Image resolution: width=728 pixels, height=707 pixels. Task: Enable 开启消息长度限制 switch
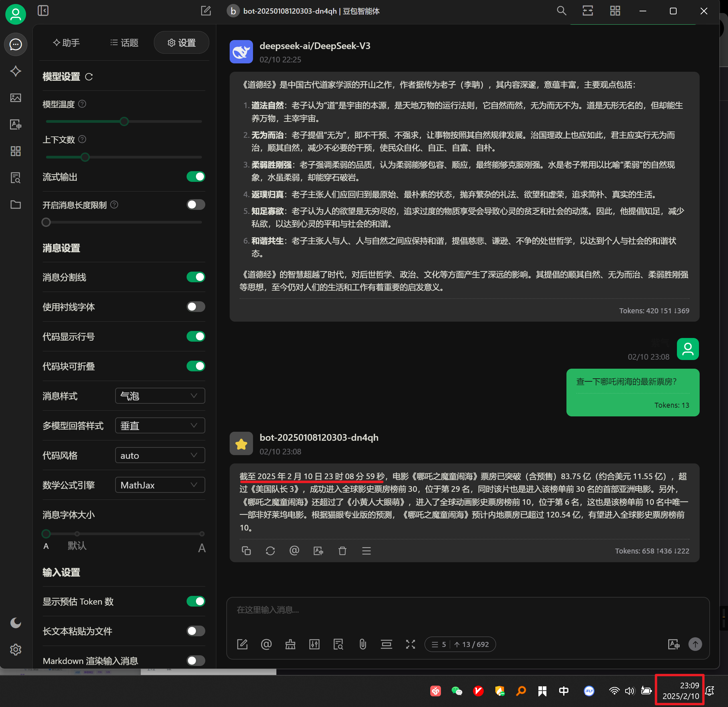pos(196,205)
